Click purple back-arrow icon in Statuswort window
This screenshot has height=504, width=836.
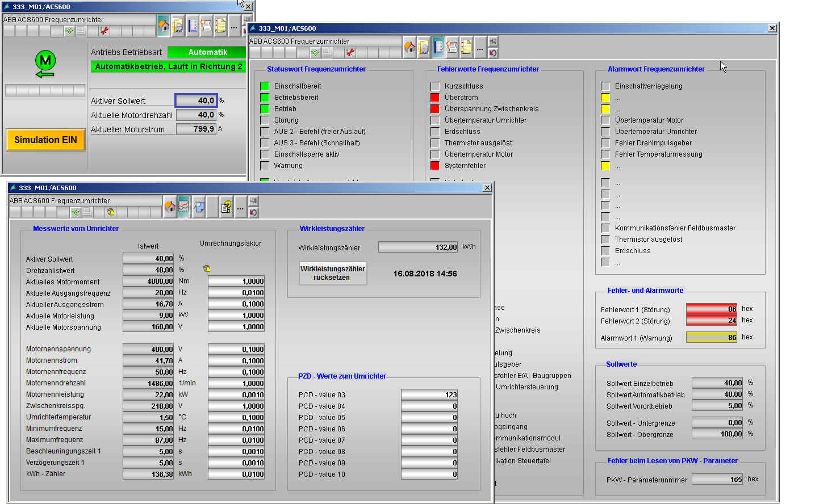(492, 53)
